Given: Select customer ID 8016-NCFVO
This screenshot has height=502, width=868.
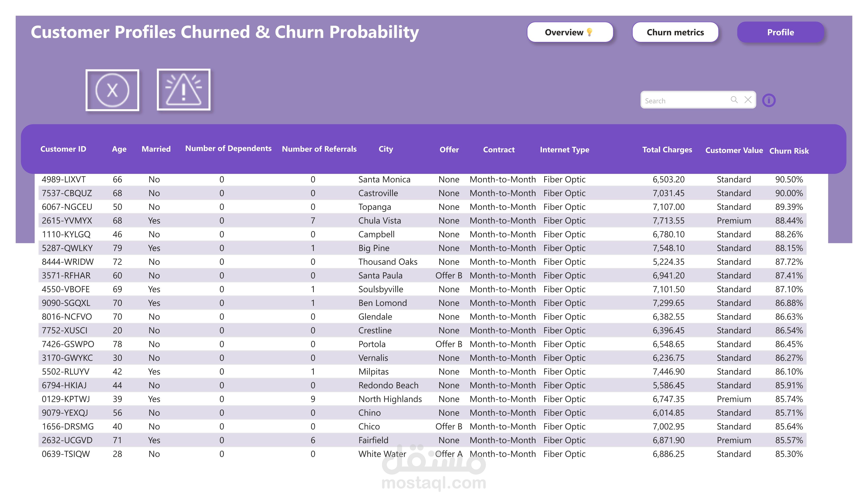Looking at the screenshot, I should point(67,317).
